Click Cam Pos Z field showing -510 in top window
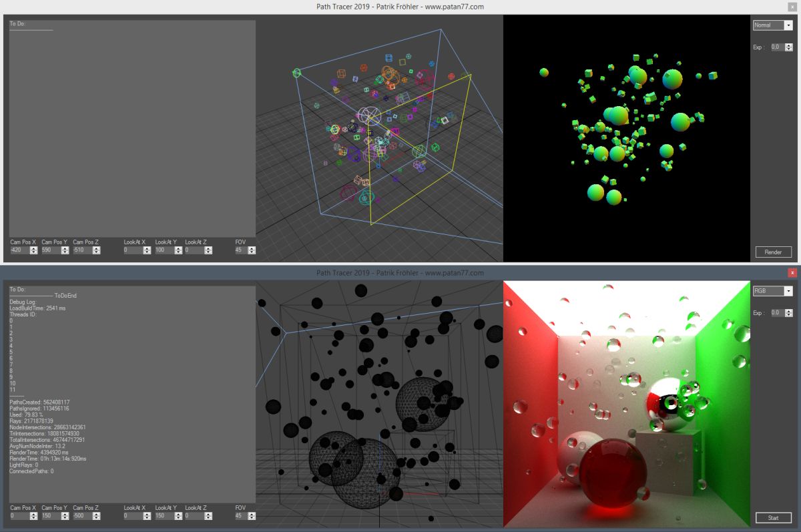801x532 pixels. coord(82,250)
